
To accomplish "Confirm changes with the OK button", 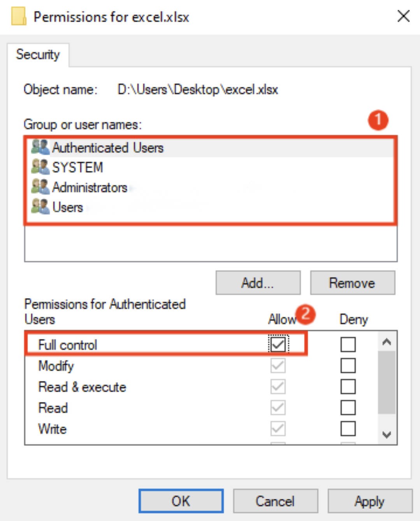I will coord(181,501).
